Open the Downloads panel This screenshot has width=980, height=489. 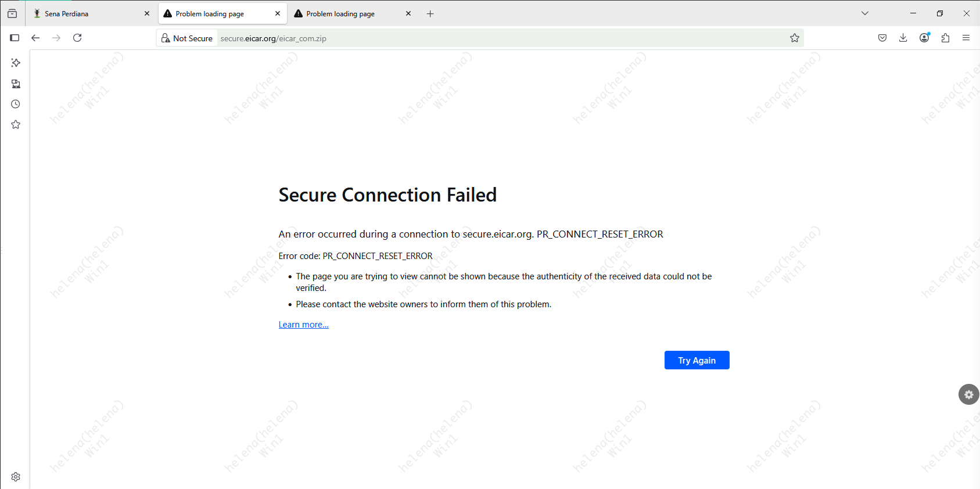[x=903, y=38]
